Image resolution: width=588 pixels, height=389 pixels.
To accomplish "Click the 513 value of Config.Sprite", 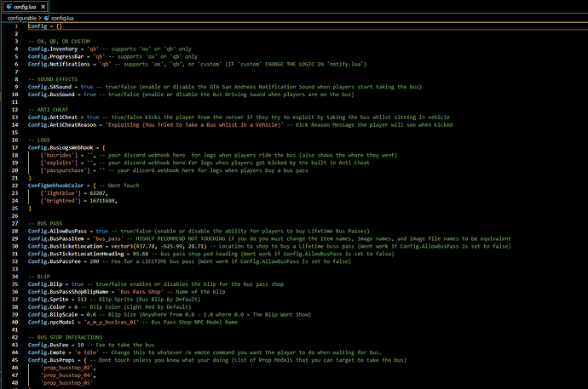I will point(82,299).
